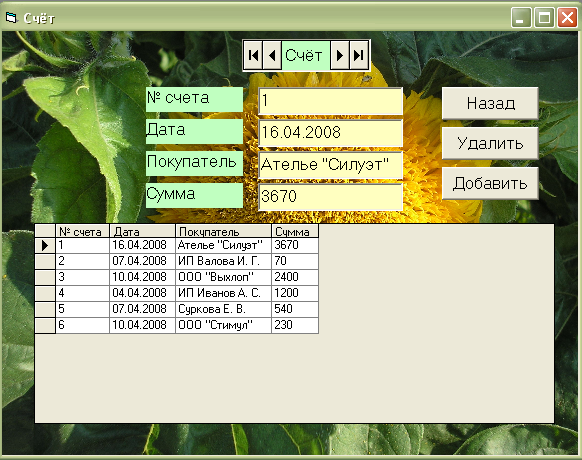Click the Счёт window title icon
Screen dimensions: 582x460
pos(12,17)
